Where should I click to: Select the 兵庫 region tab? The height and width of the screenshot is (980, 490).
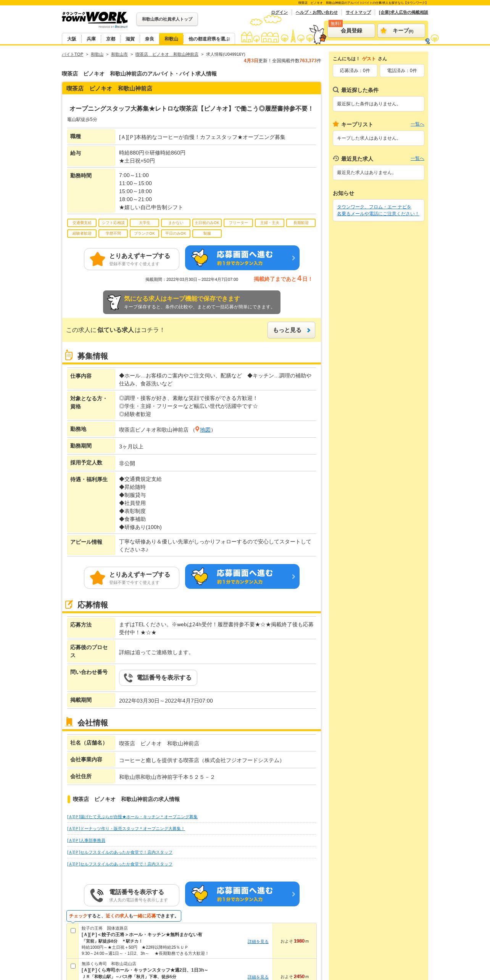point(91,39)
